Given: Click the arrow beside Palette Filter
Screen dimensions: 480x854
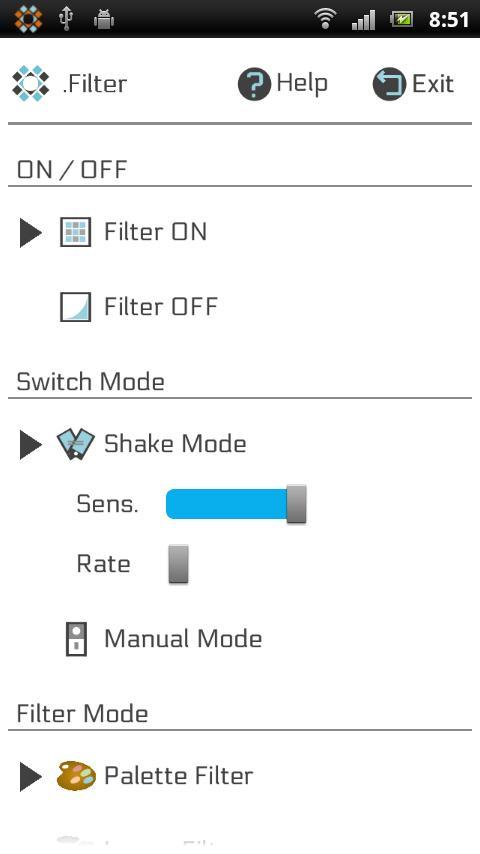Looking at the screenshot, I should (x=31, y=776).
